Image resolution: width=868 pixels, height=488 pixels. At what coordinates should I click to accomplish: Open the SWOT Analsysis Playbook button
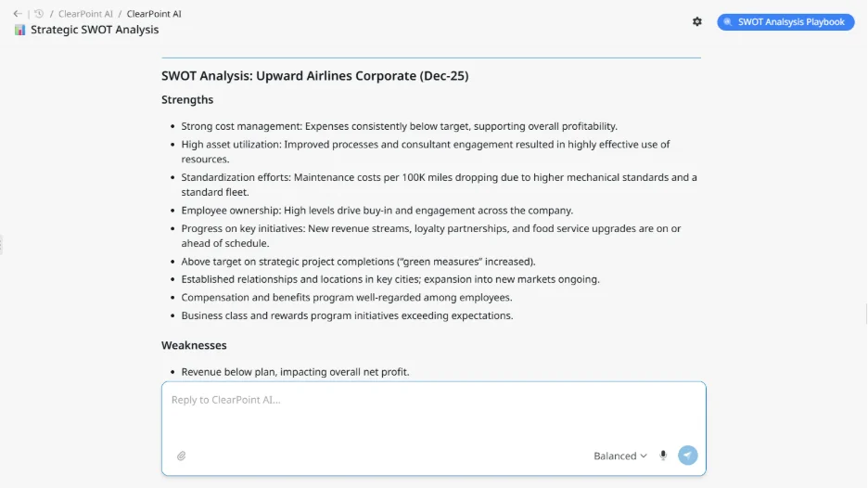pyautogui.click(x=785, y=21)
